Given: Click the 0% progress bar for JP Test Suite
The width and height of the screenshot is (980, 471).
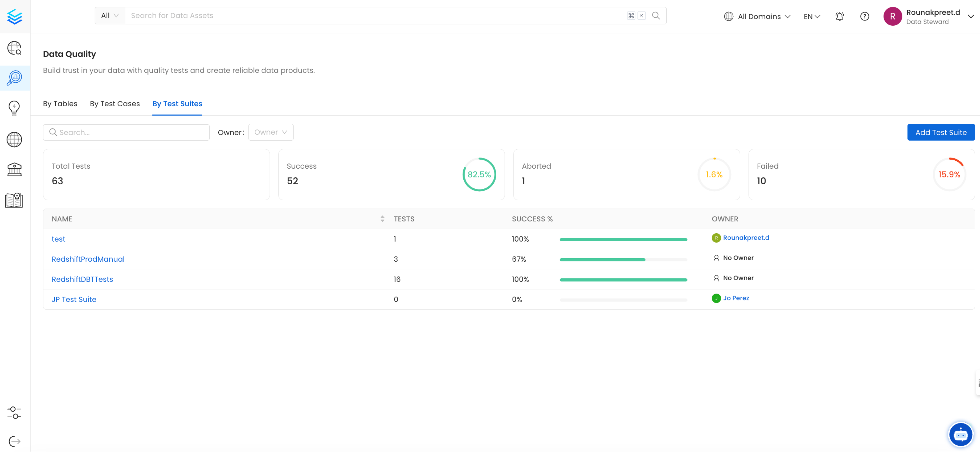Looking at the screenshot, I should click(x=623, y=300).
